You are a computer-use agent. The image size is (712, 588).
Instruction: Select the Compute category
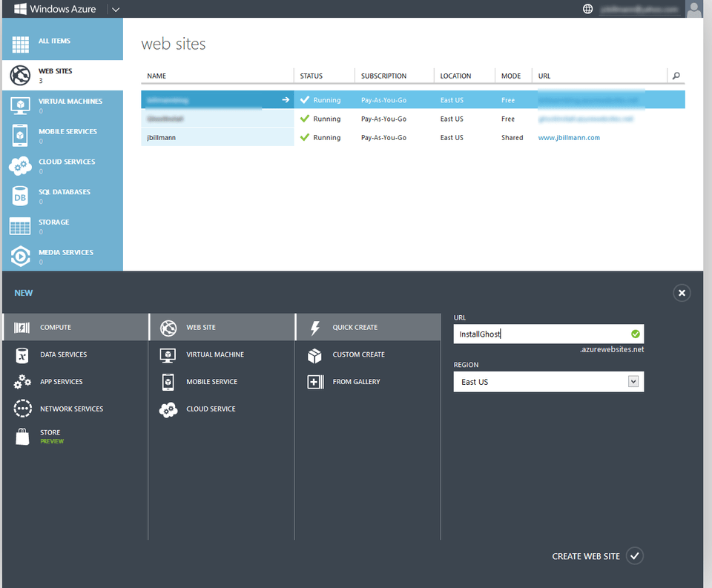76,327
